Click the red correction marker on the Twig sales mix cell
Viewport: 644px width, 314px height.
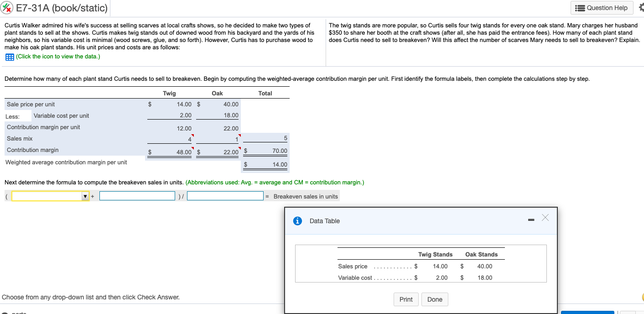(x=193, y=135)
